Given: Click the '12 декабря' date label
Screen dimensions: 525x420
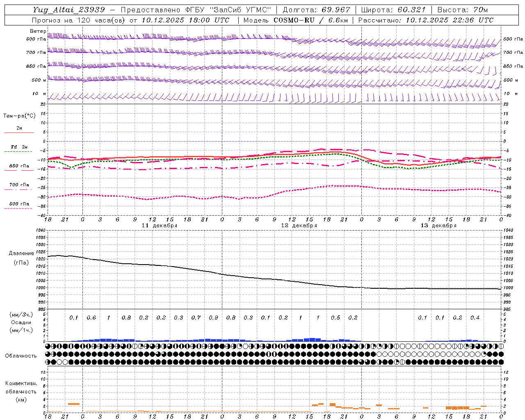Looking at the screenshot, I should tap(299, 226).
